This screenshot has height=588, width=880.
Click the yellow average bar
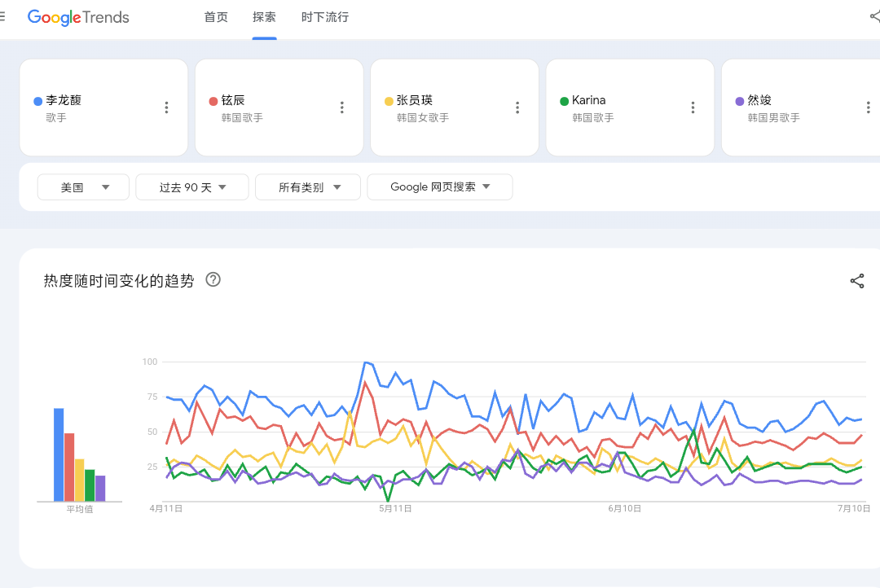coord(80,480)
